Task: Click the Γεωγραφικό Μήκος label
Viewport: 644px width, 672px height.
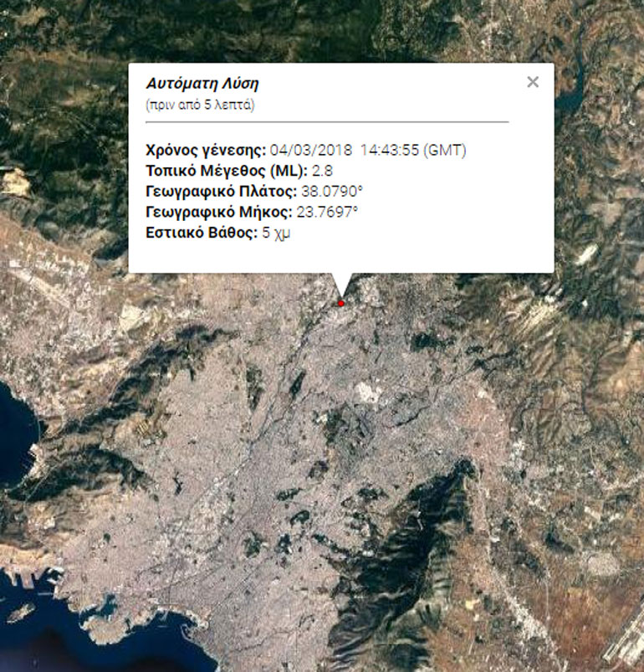Action: tap(218, 213)
